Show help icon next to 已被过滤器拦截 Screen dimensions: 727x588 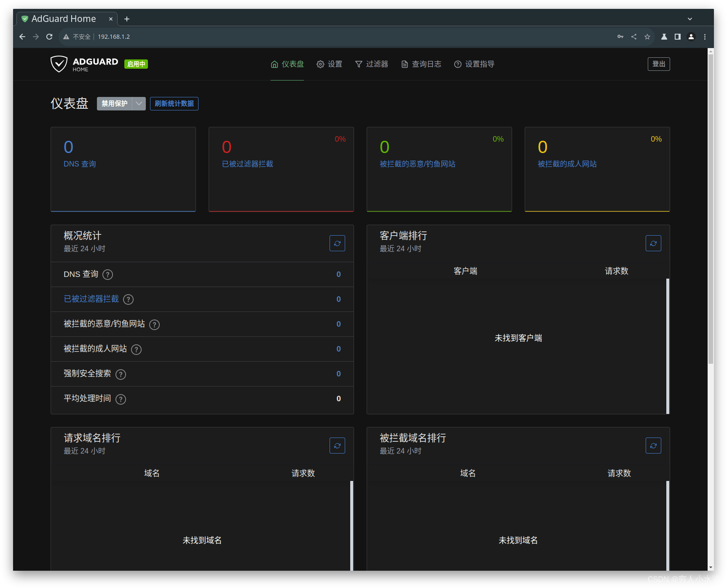pos(129,300)
